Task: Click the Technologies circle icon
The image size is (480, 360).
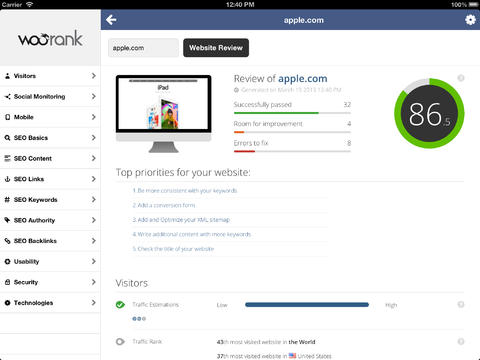Action: (x=7, y=303)
